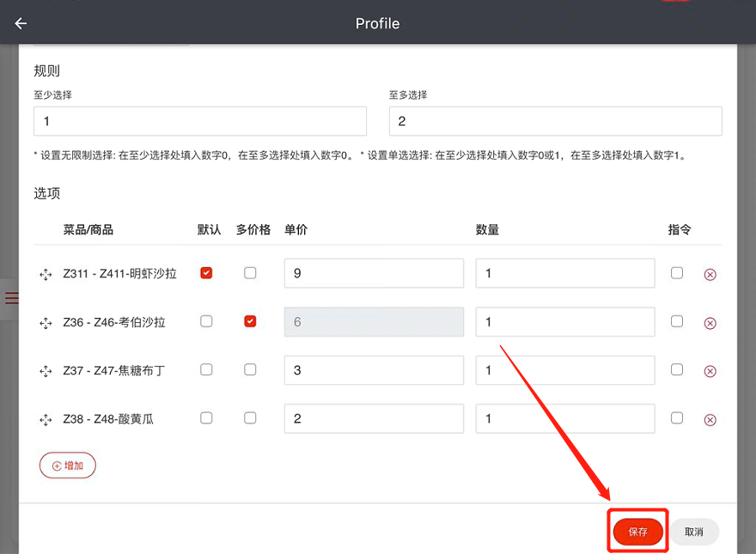756x554 pixels.
Task: Select the item name Z37 - Z47-焦糖布丁
Action: click(x=114, y=370)
